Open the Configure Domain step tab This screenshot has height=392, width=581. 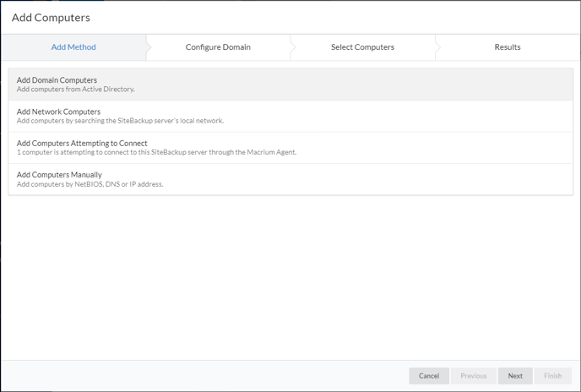tap(218, 47)
